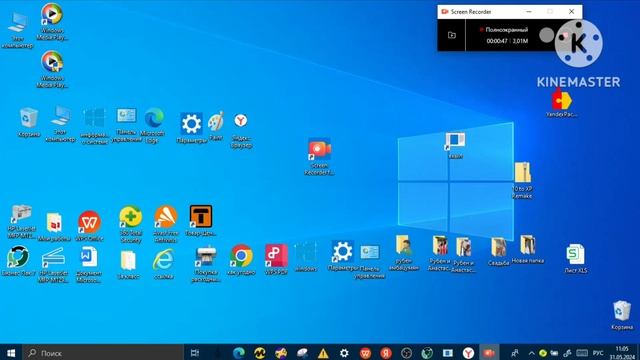Select the orange T Товар-Ден shortcut
Screen dimensions: 640x360
(200, 220)
